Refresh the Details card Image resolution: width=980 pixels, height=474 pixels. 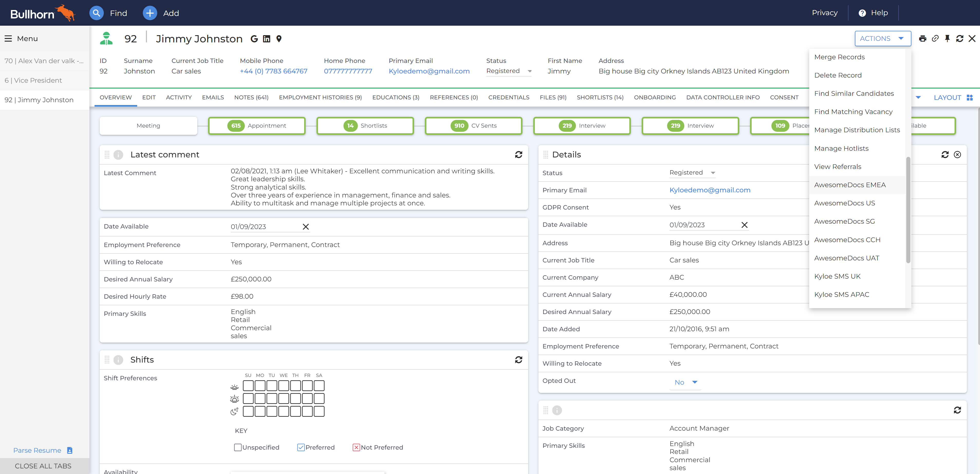coord(945,155)
